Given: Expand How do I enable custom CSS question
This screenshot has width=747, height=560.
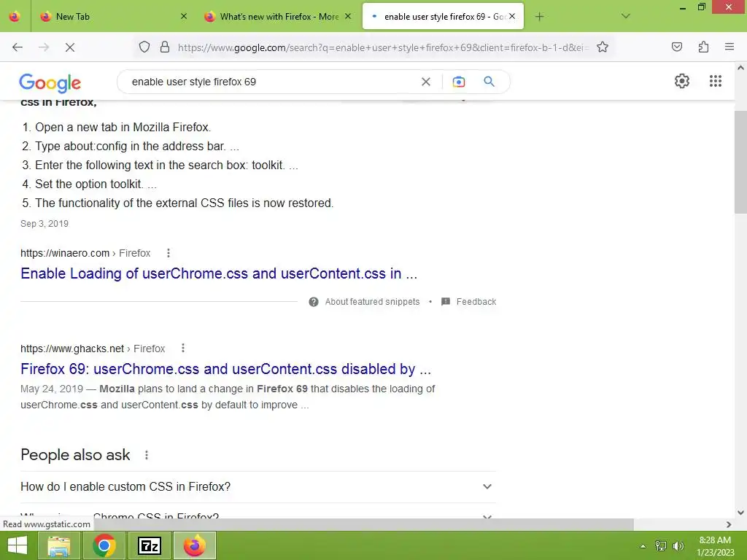Looking at the screenshot, I should (258, 486).
